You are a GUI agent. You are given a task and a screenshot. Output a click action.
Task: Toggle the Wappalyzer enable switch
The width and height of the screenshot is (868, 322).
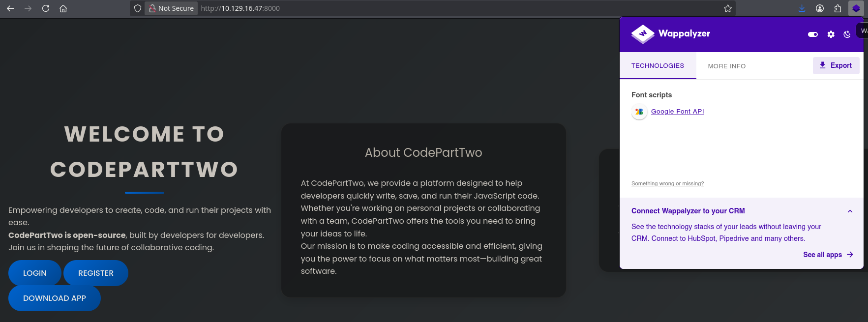pyautogui.click(x=812, y=34)
